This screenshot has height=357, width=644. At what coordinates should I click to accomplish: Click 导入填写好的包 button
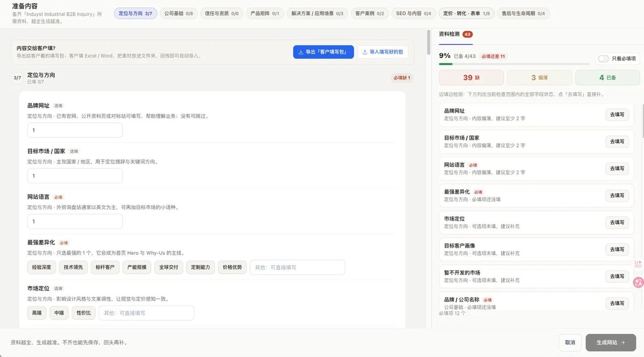[383, 52]
